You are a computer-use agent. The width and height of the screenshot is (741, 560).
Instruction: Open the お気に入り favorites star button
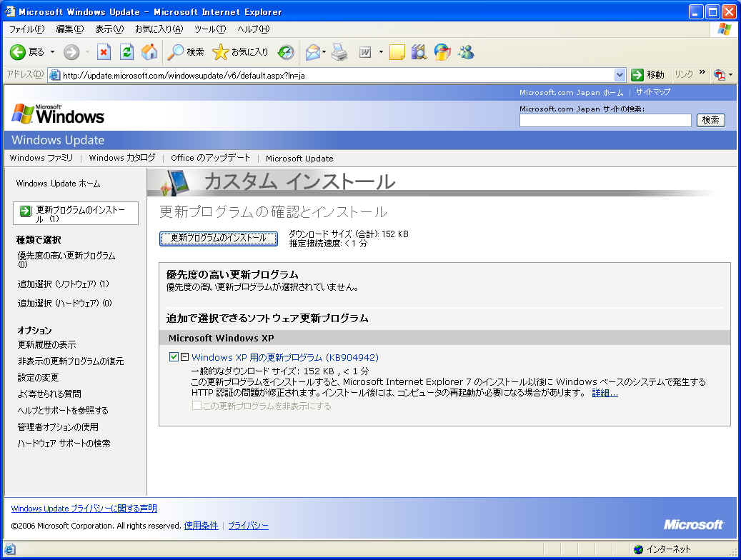[x=241, y=52]
